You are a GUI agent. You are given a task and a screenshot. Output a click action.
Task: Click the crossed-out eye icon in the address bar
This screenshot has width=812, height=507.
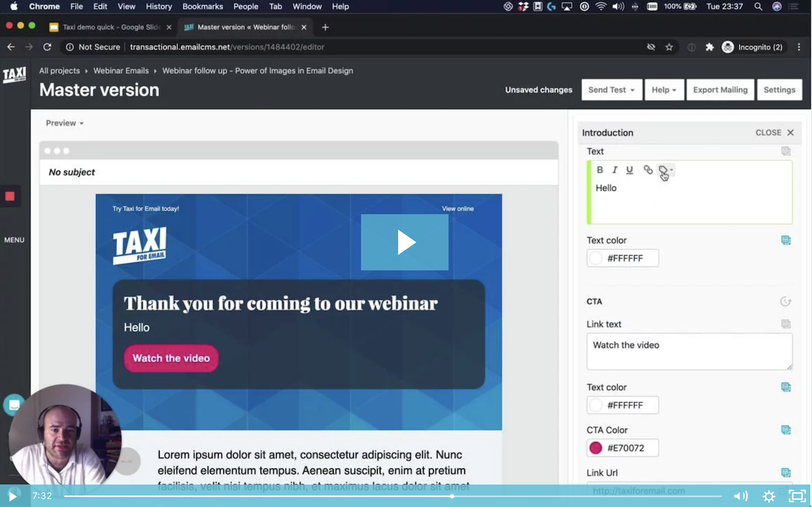(x=651, y=47)
